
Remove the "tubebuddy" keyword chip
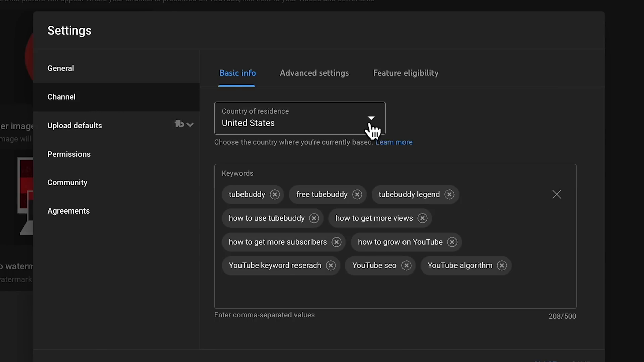[275, 194]
